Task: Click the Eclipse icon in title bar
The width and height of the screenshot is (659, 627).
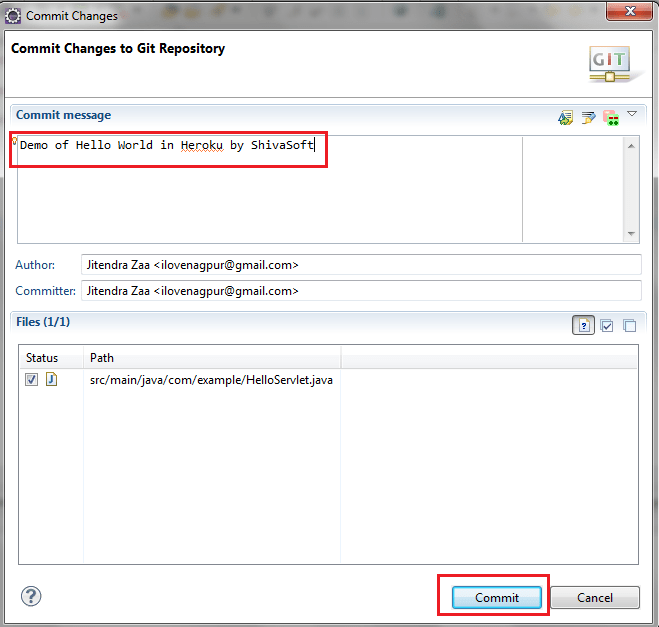Action: pos(13,16)
